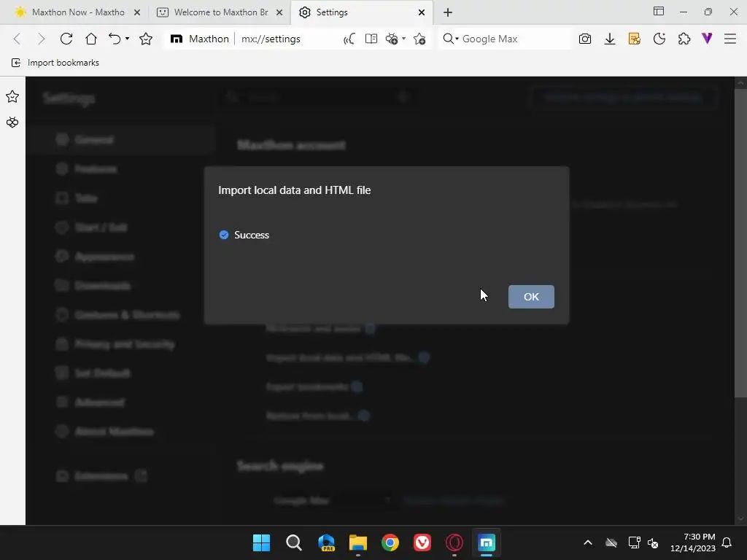Open a new tab with plus button
Image resolution: width=747 pixels, height=560 pixels.
point(448,12)
